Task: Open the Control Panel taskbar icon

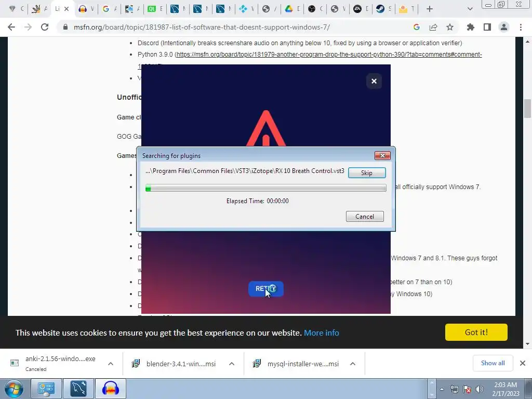Action: tap(46, 389)
